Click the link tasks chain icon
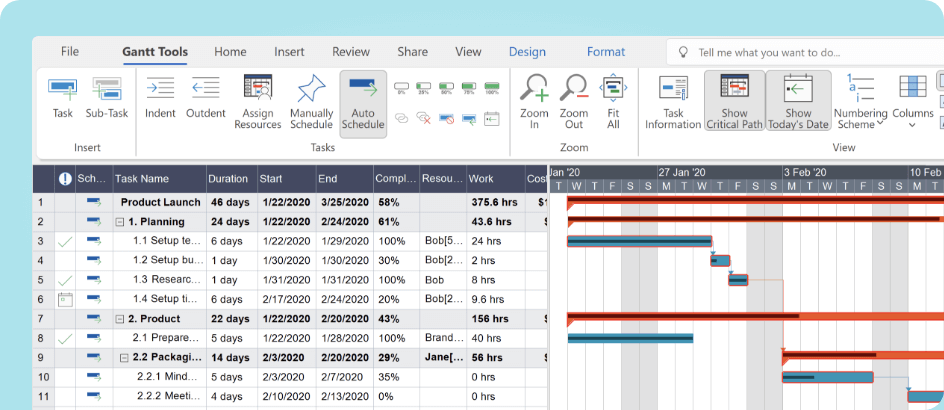944x410 pixels. tap(401, 118)
